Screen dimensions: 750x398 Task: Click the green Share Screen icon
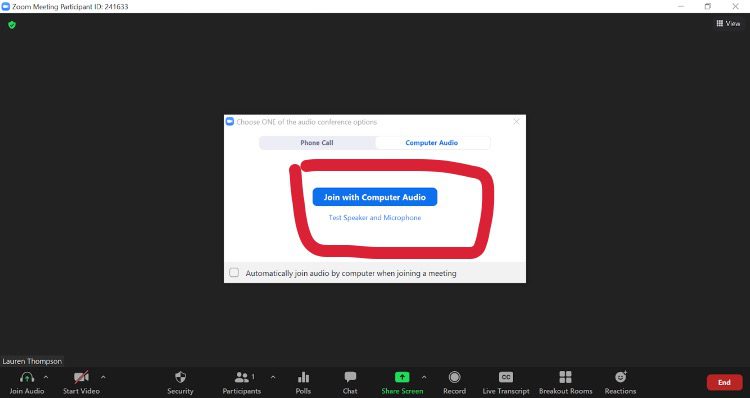[402, 377]
